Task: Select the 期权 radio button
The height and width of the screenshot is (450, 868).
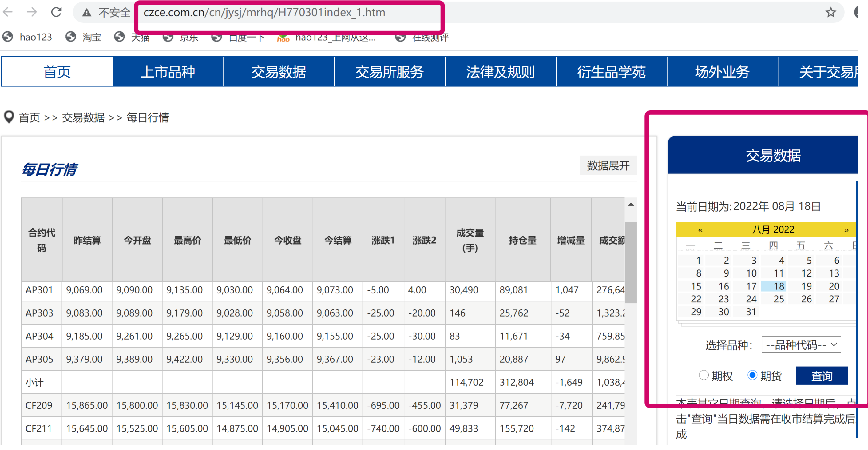Action: pos(703,375)
